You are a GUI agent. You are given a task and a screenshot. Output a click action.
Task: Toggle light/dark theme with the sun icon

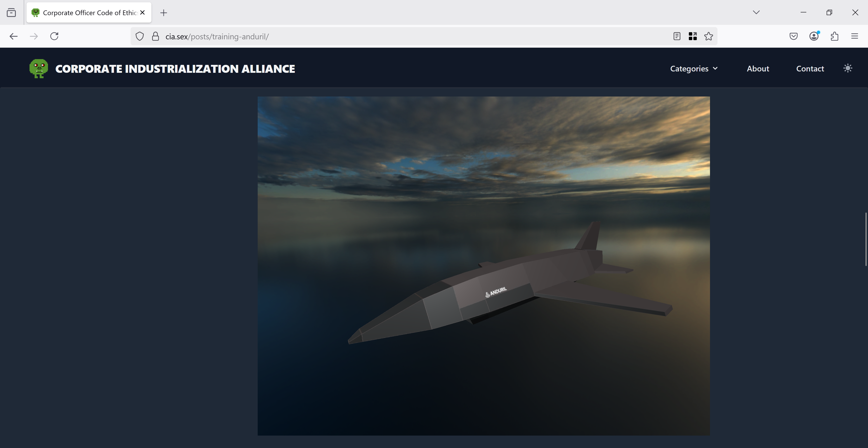(x=847, y=68)
